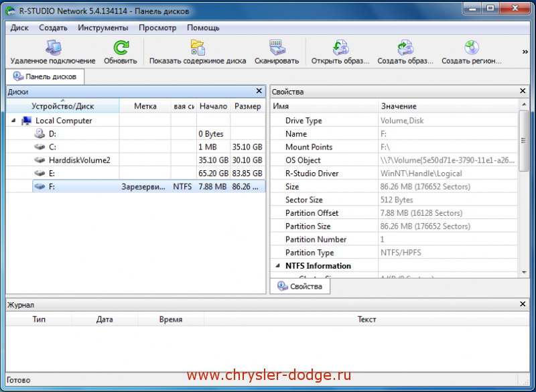Click the 83.85 GB size cell of E:

point(247,174)
